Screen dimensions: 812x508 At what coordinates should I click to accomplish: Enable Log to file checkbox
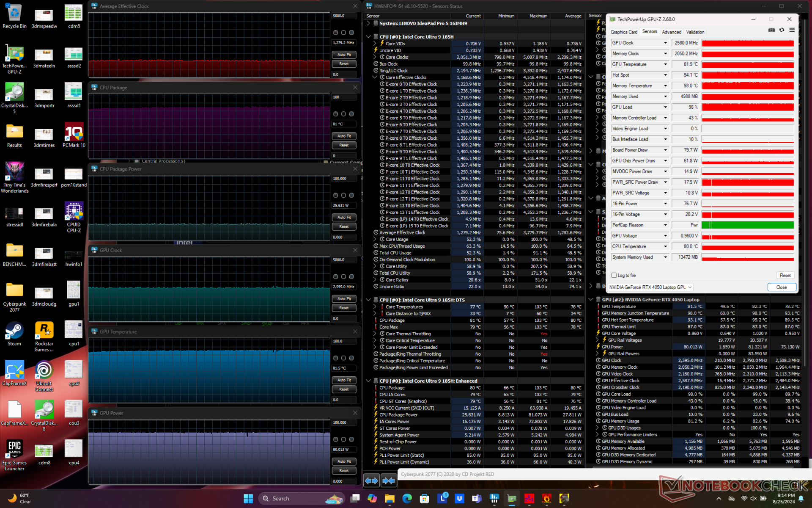[x=614, y=275]
